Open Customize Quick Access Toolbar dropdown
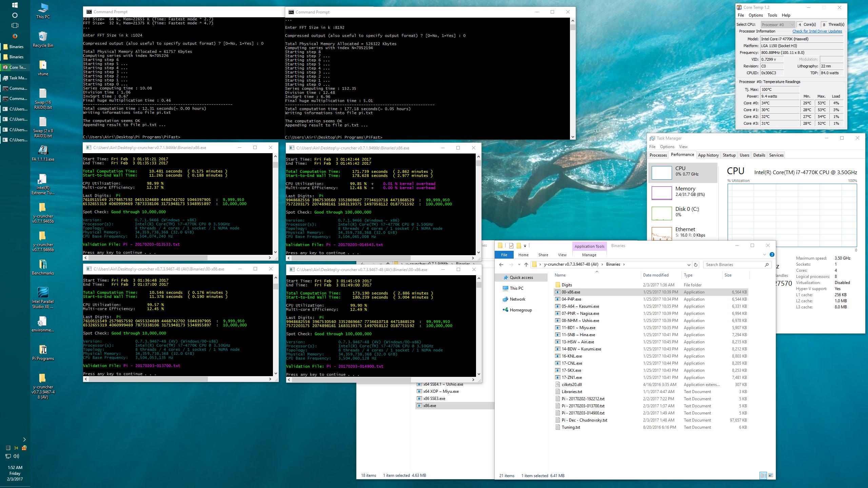 pos(525,246)
